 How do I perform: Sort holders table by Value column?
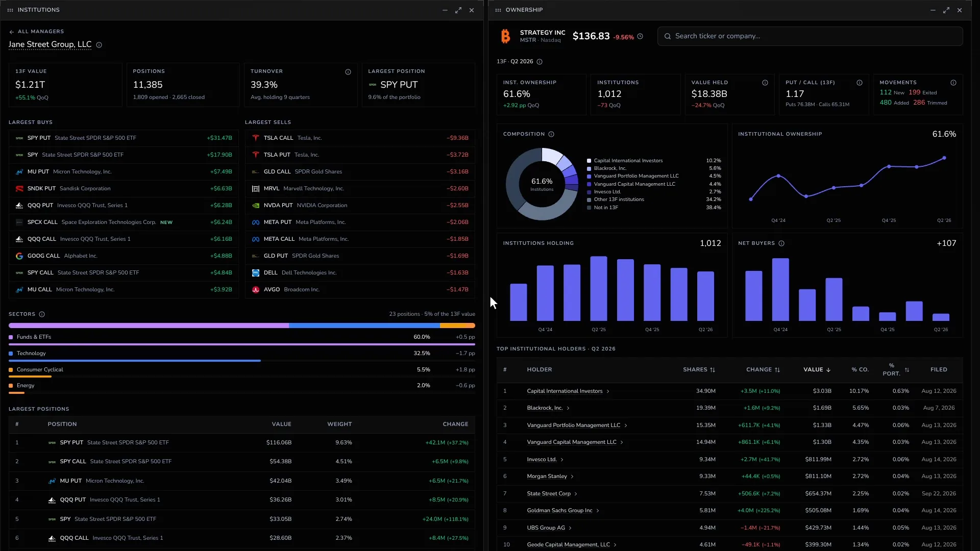(x=817, y=370)
